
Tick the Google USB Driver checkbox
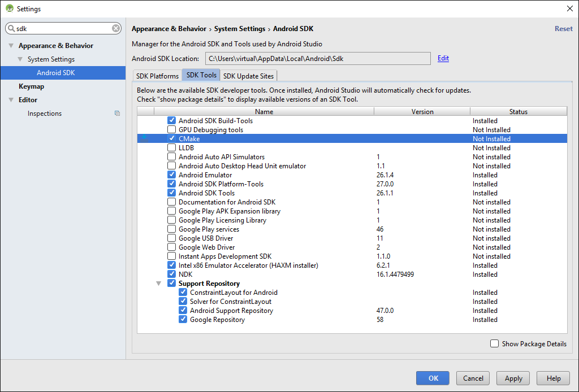click(x=171, y=238)
